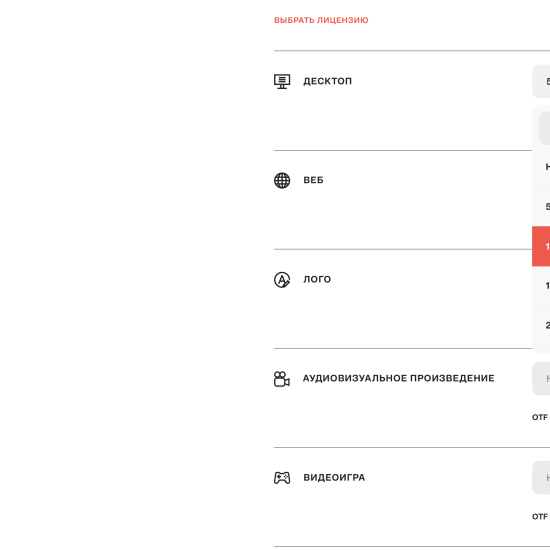Pick the option starting with 2 in list
550x550 pixels.
coord(541,326)
